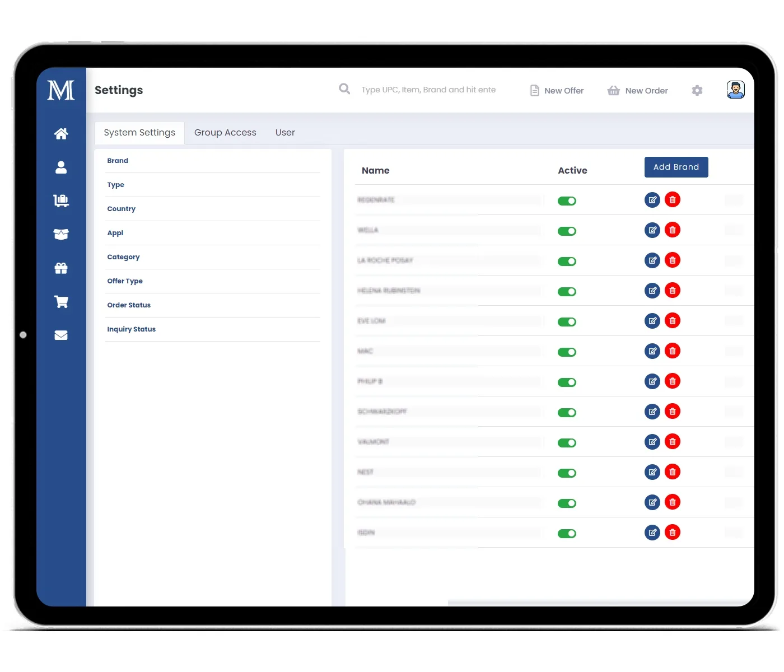Click the Add Brand button

click(x=676, y=167)
